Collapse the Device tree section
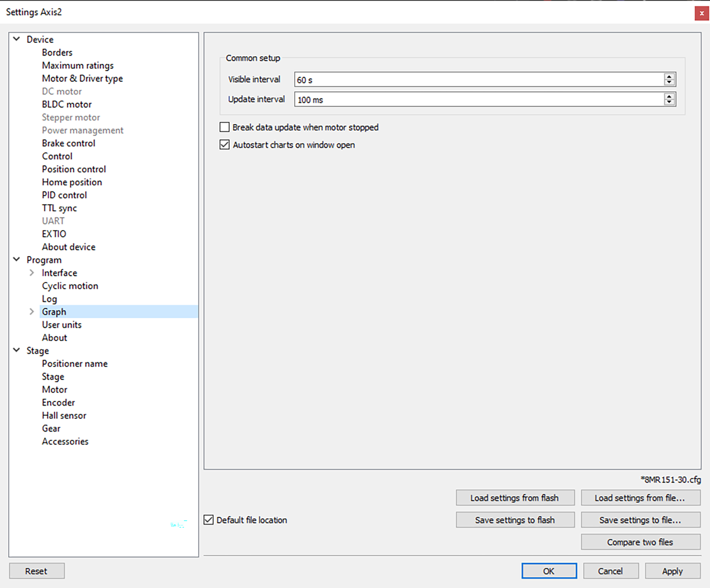The image size is (710, 588). (x=17, y=39)
